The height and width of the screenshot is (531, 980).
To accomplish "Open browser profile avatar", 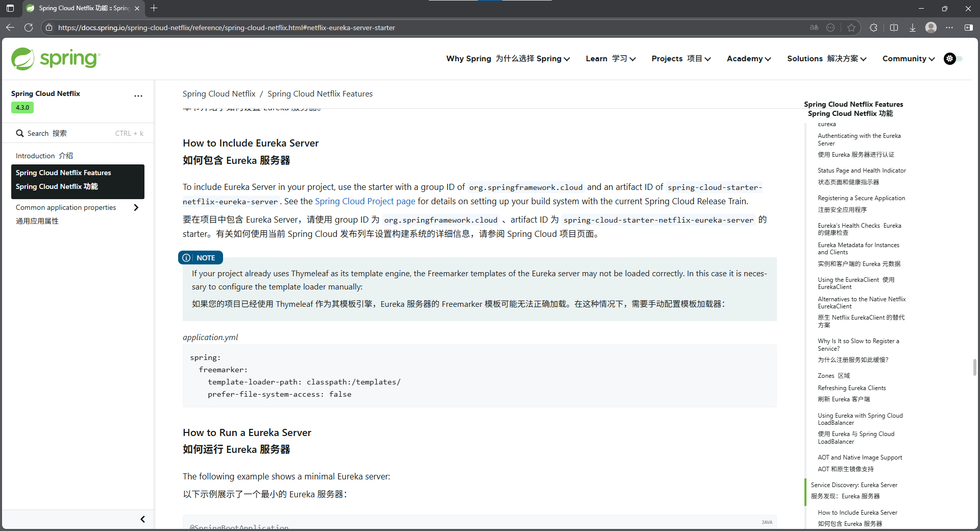I will (x=931, y=28).
